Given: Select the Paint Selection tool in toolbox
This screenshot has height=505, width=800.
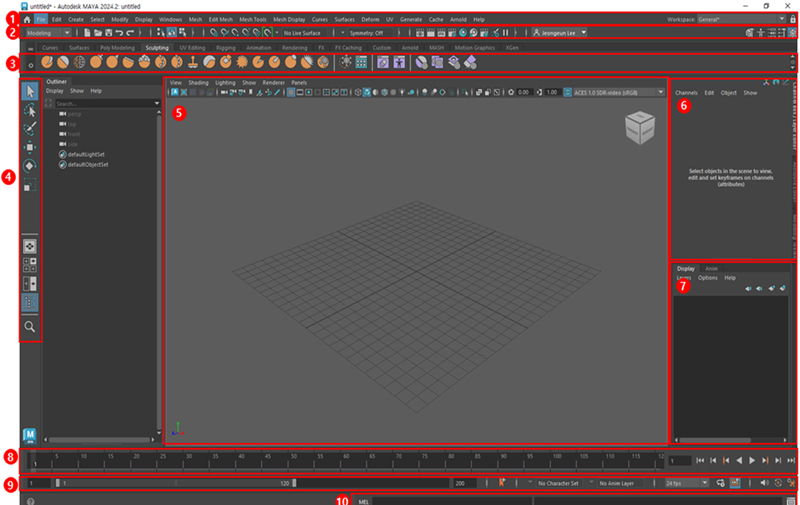Looking at the screenshot, I should coord(31,129).
